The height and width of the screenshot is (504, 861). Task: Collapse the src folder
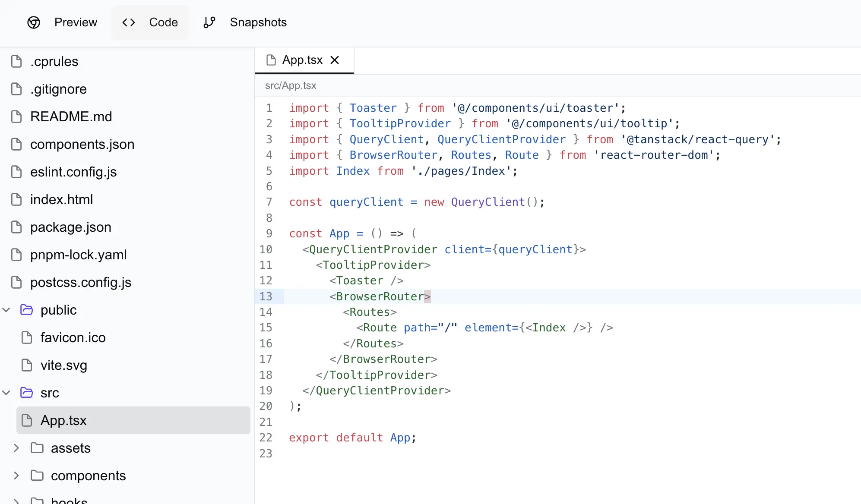pos(6,393)
